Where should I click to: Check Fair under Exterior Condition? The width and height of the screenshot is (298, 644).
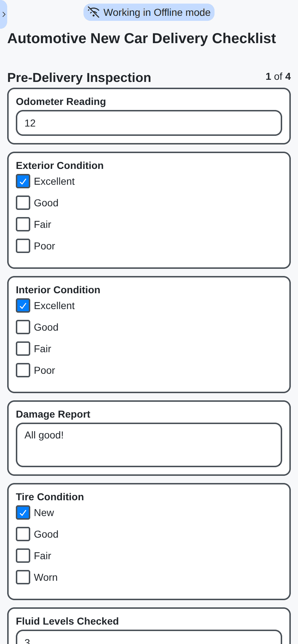click(23, 224)
